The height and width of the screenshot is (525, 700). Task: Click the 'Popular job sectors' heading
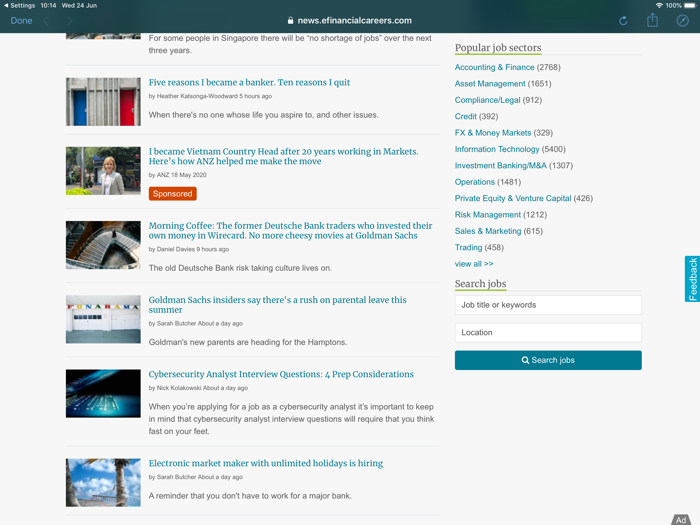[498, 48]
